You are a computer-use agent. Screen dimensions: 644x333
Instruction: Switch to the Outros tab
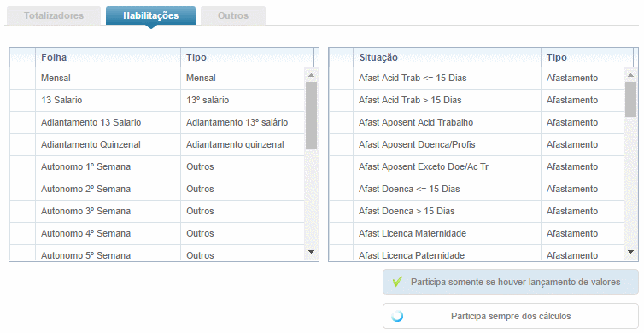click(x=233, y=15)
